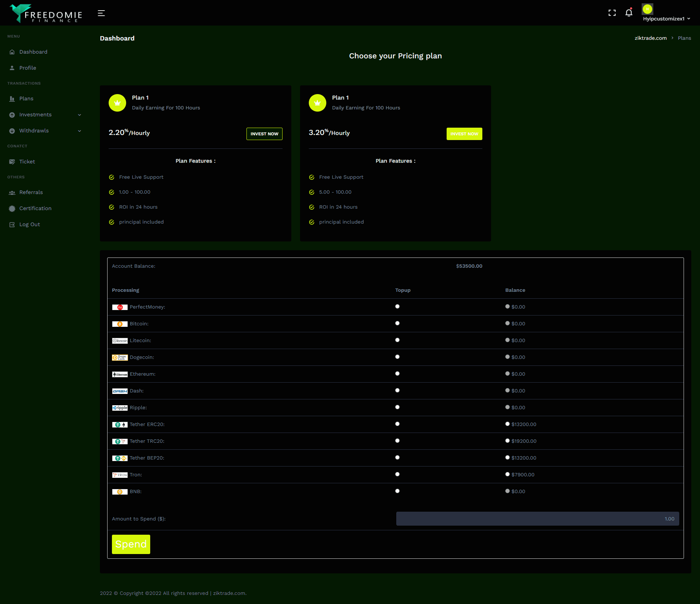This screenshot has height=604, width=700.
Task: Click the Litecoin logo icon
Action: (120, 341)
